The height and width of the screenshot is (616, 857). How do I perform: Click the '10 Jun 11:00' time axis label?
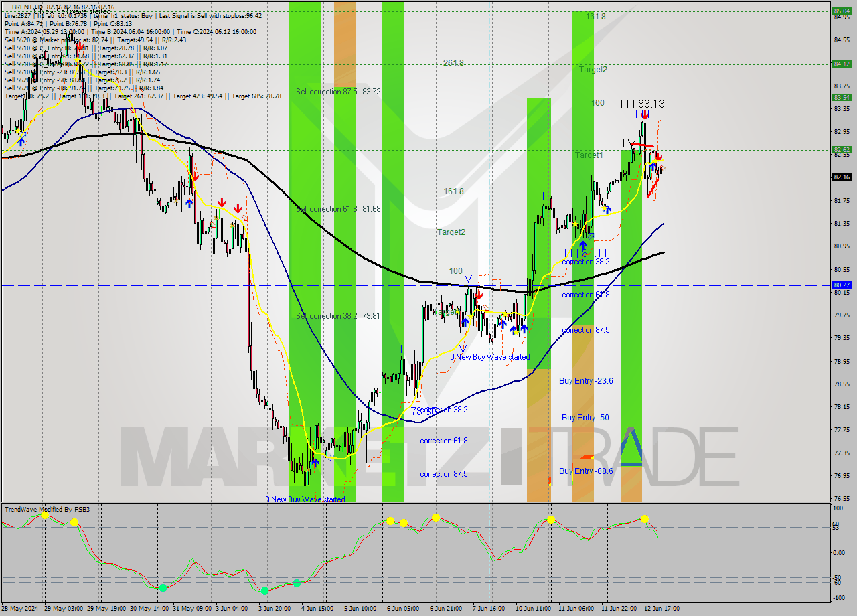coord(533,609)
